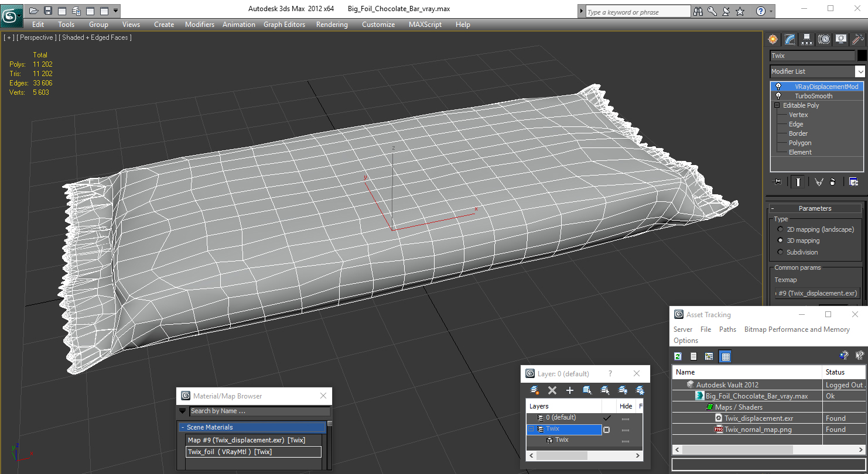The image size is (868, 474).
Task: Click Refresh icon in Asset Tracking
Action: click(x=678, y=356)
